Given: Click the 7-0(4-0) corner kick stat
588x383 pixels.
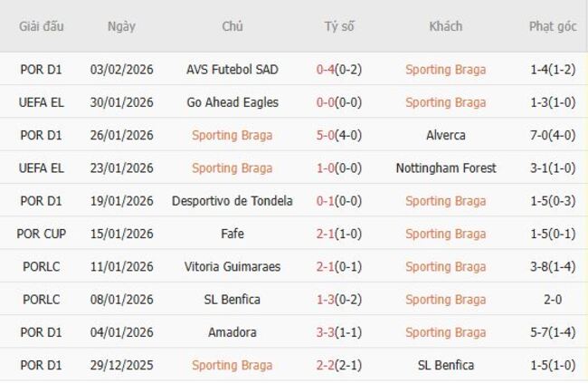Looking at the screenshot, I should [x=553, y=135].
